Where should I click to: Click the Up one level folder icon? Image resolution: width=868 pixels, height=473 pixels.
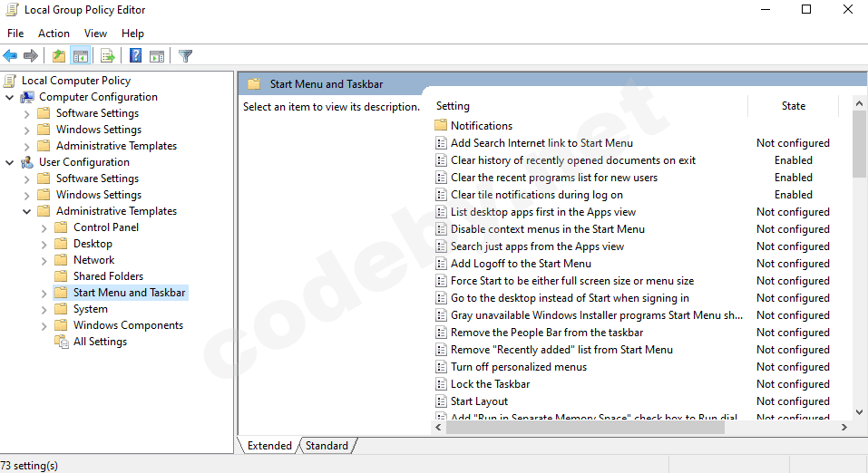click(59, 56)
